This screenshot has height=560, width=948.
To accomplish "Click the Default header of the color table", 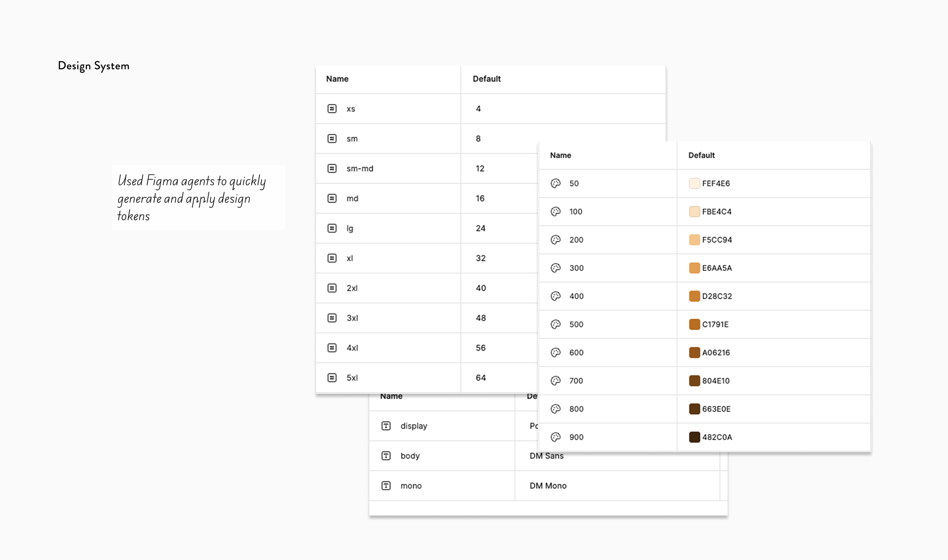I will 702,155.
